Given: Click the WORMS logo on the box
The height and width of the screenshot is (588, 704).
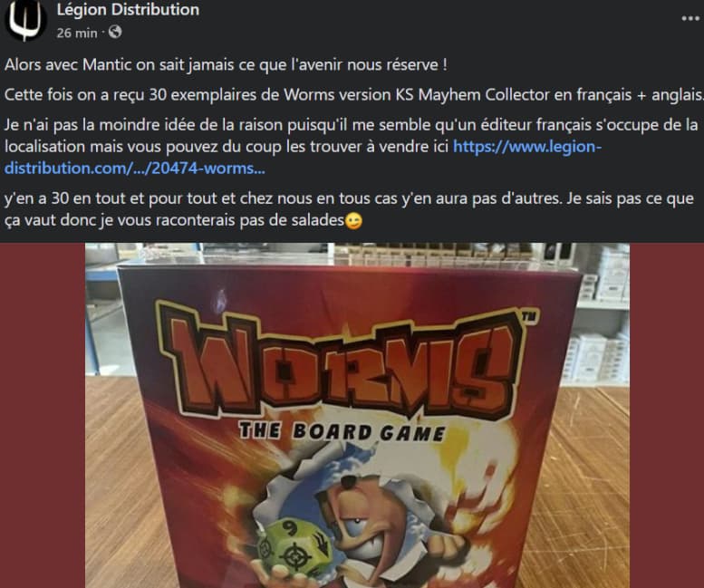Looking at the screenshot, I should click(x=345, y=361).
